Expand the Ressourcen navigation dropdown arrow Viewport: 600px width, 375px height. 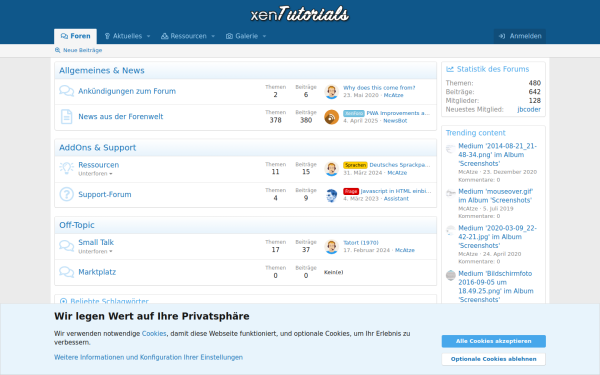[213, 36]
